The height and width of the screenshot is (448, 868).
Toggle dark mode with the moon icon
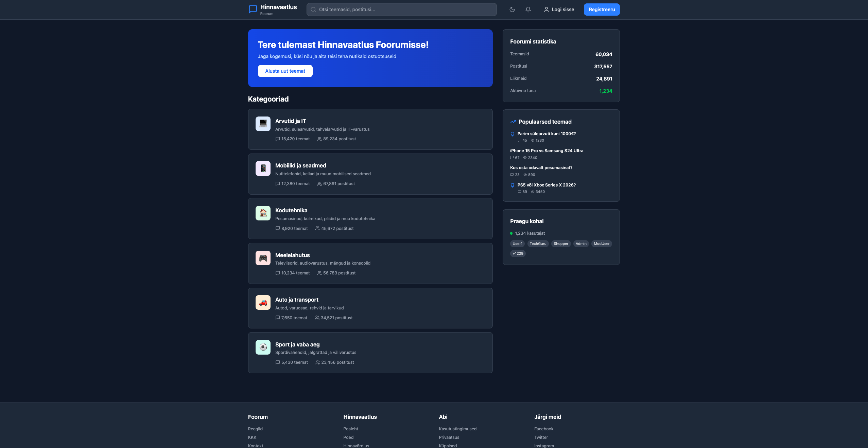tap(512, 10)
